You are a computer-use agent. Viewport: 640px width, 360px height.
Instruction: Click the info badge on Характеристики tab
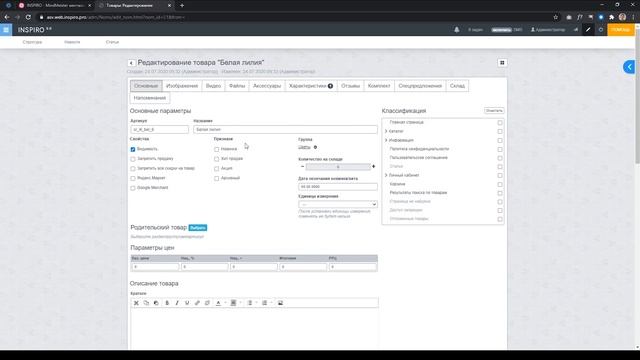[x=330, y=86]
